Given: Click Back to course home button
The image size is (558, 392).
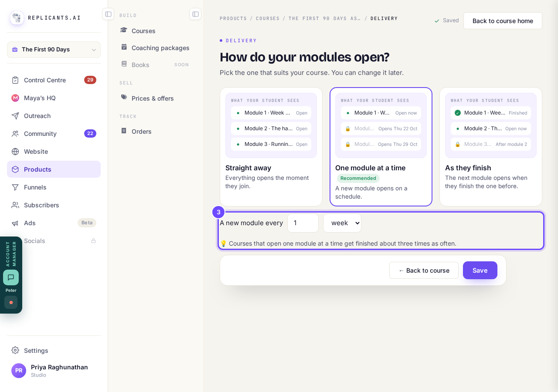Looking at the screenshot, I should click(x=503, y=21).
